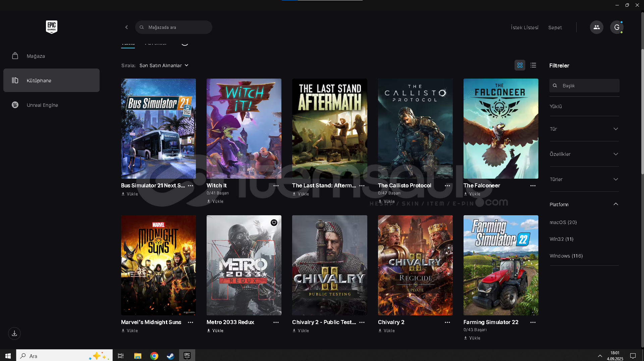Open Kütüphane in the sidebar
644x361 pixels.
[51, 80]
